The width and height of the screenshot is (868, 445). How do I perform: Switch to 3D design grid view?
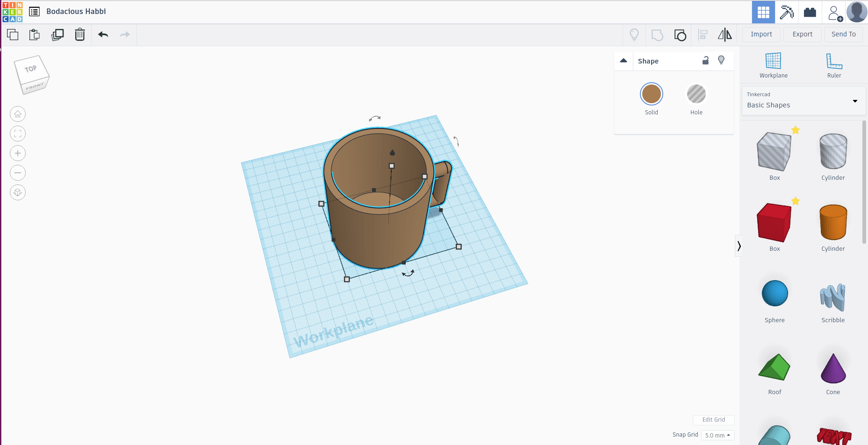[x=763, y=12]
